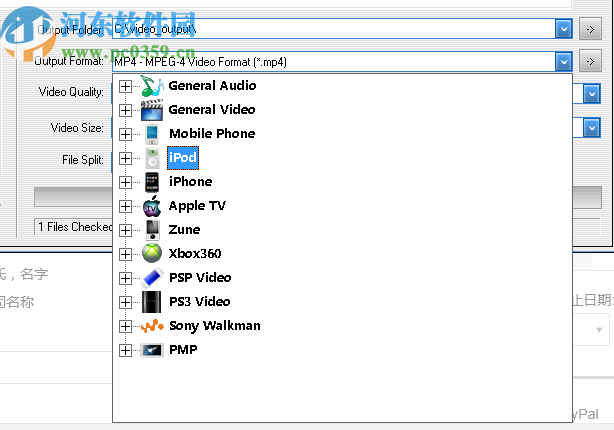Choose the Zune category label
This screenshot has width=614, height=430.
tap(184, 229)
